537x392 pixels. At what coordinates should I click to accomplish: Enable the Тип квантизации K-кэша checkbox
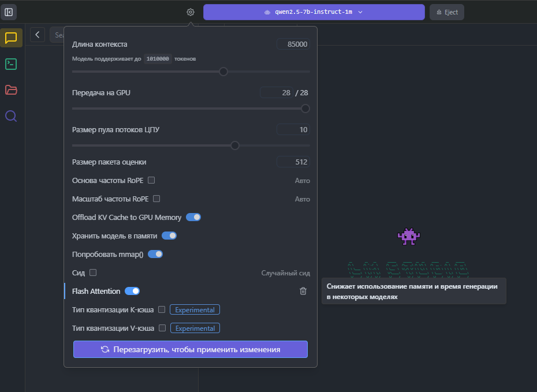[162, 310]
